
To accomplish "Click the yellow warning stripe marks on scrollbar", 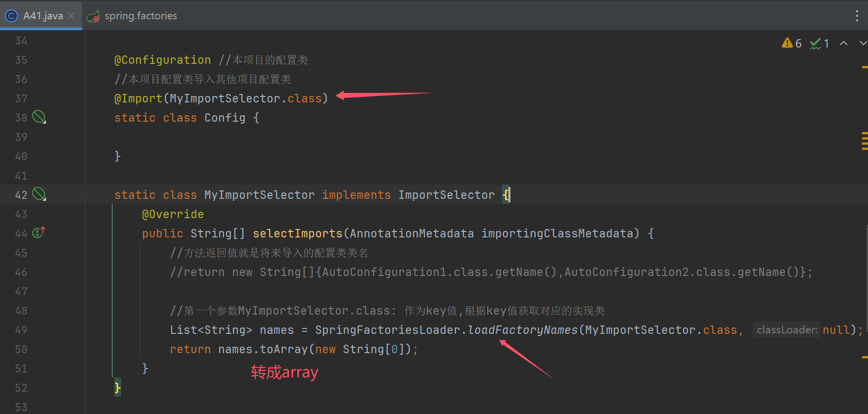I will tap(865, 141).
